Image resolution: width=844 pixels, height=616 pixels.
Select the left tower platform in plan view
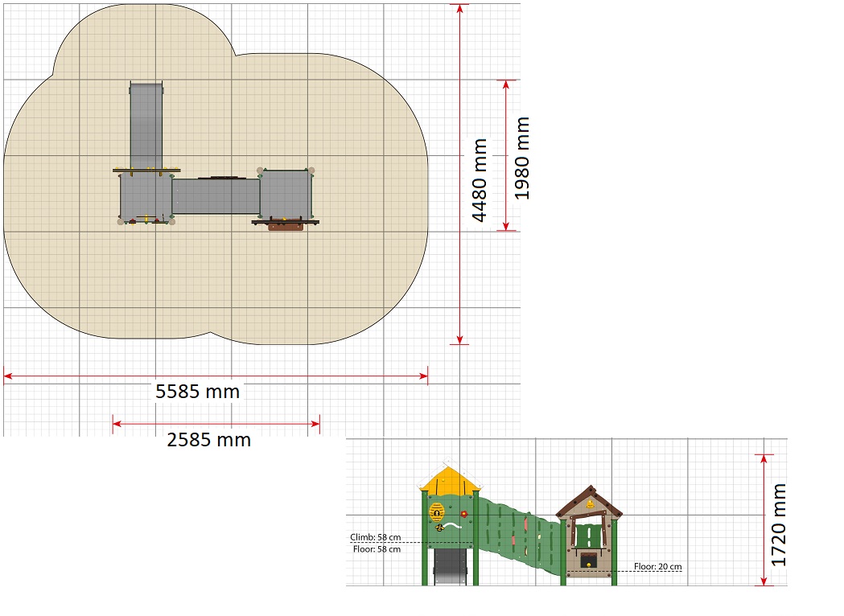(x=146, y=196)
